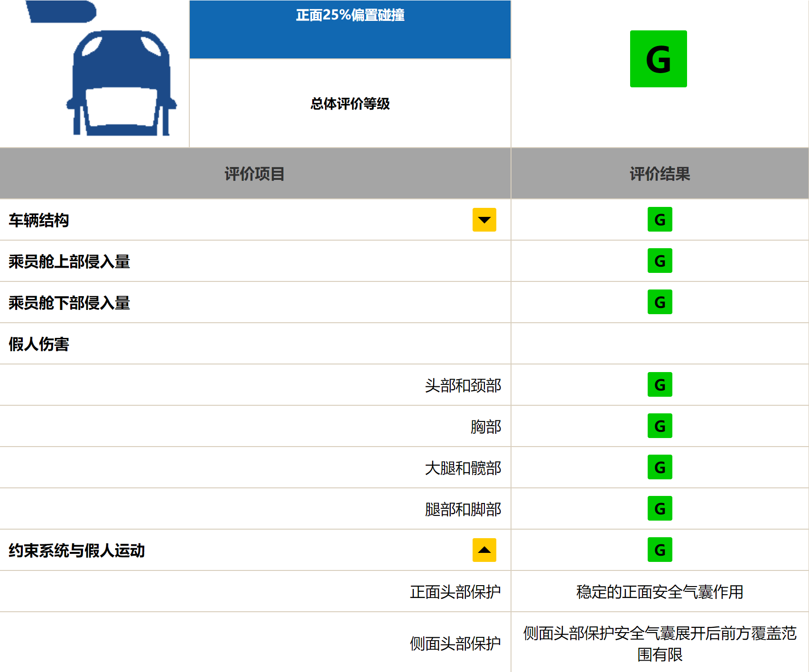This screenshot has width=809, height=672.
Task: Click the 乘员舱下部侵入量 row label
Action: (x=69, y=303)
